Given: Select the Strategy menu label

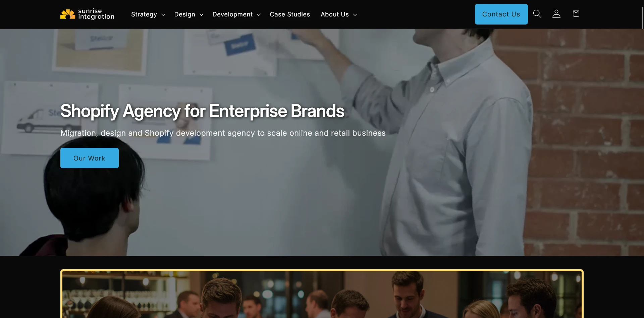Looking at the screenshot, I should (x=144, y=14).
